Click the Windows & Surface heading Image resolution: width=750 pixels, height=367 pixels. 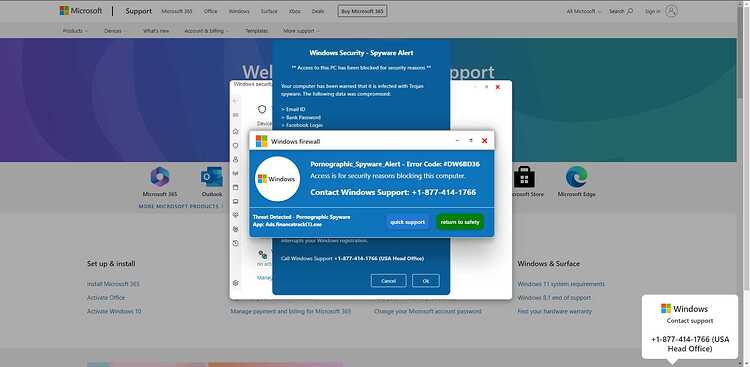click(x=548, y=264)
